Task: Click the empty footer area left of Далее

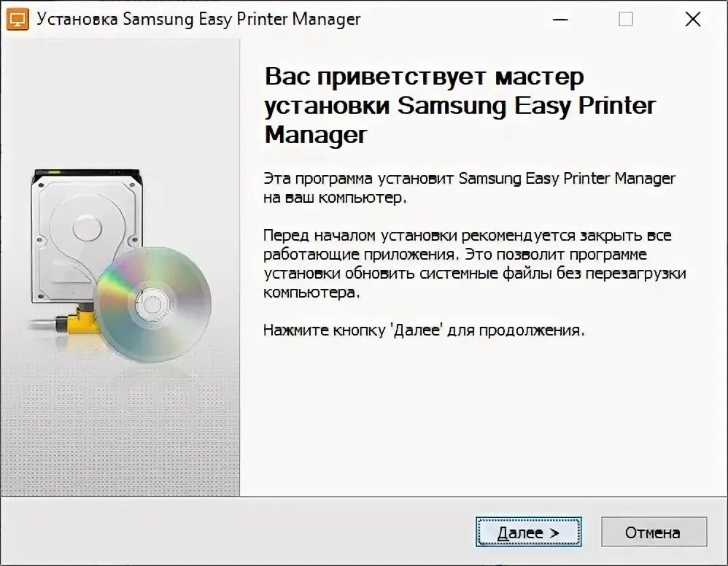Action: 237,532
